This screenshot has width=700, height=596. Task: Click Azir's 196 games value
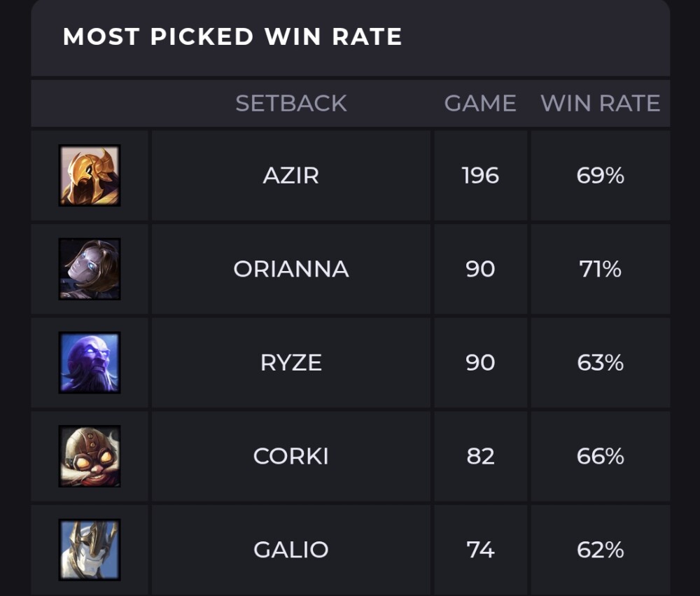[x=480, y=175]
